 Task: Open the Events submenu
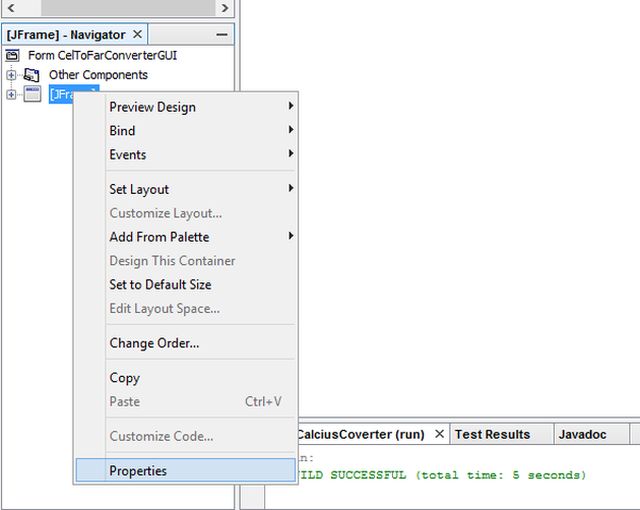coord(186,155)
